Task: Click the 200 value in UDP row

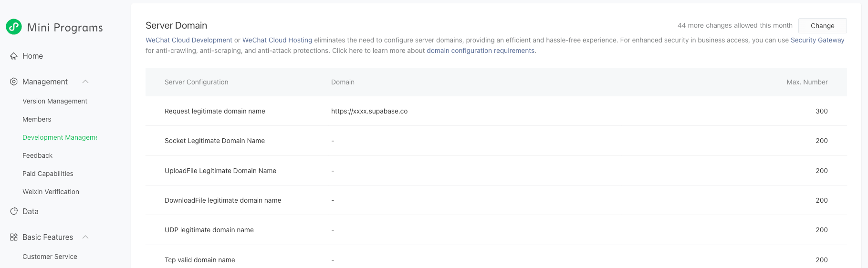Action: click(x=822, y=230)
